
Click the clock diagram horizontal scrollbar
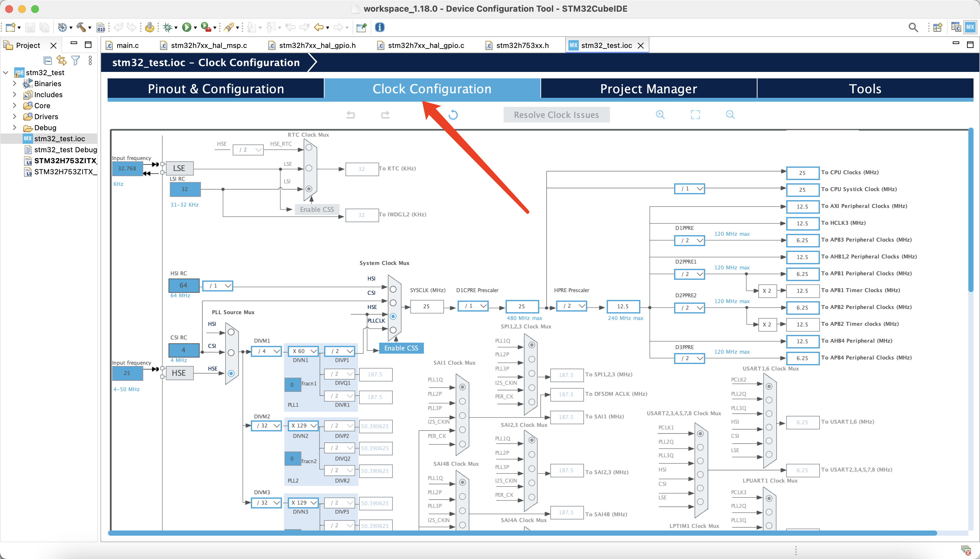522,533
